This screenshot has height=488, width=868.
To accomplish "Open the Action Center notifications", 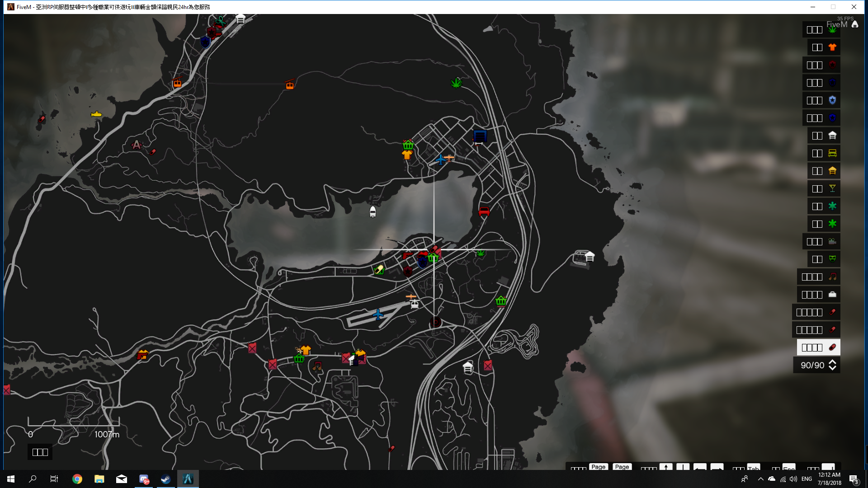I will tap(854, 479).
